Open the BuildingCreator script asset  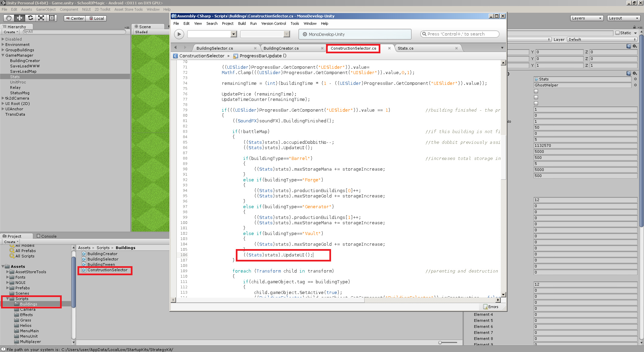click(x=102, y=254)
